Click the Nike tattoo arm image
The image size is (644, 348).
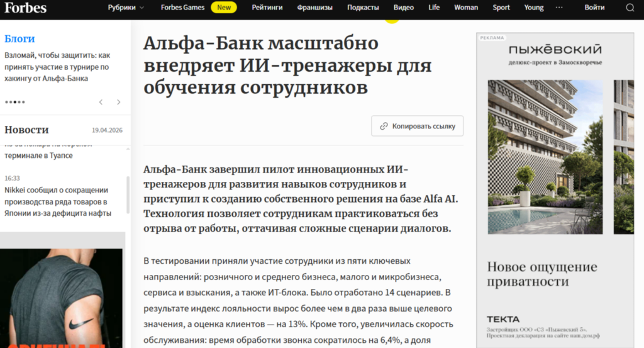click(61, 298)
